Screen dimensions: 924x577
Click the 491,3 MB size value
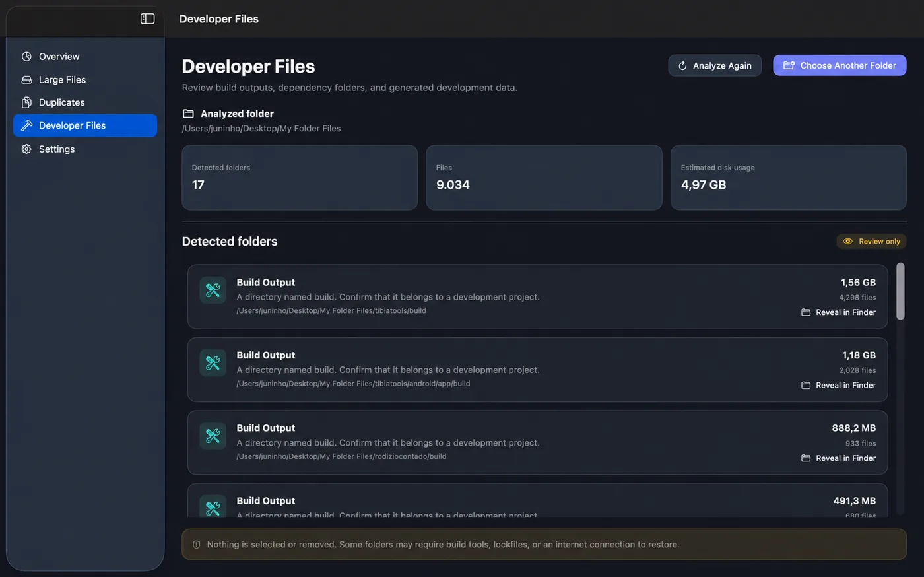pos(855,501)
